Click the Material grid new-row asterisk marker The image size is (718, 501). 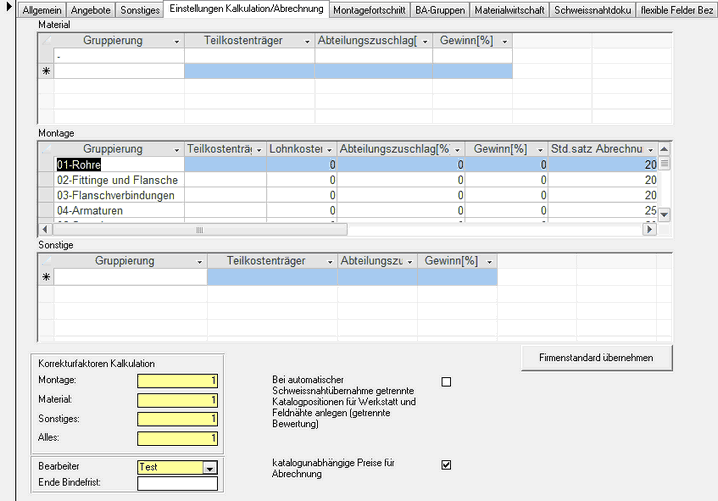[x=46, y=71]
